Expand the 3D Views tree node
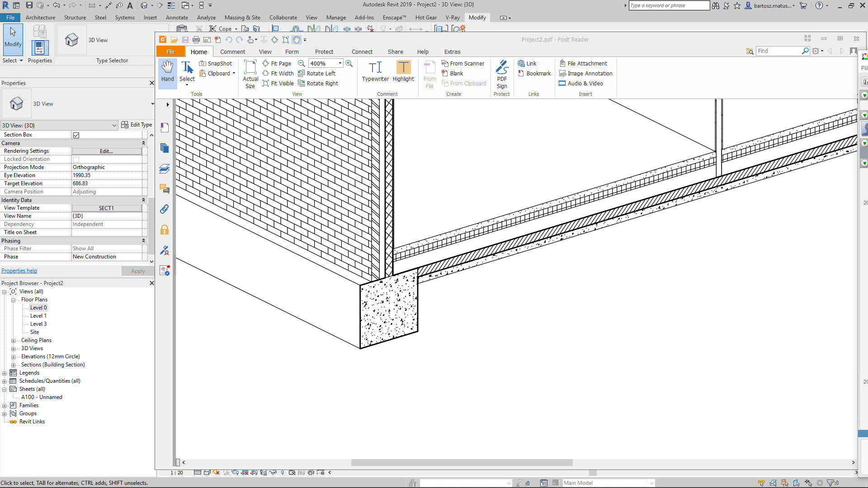868x488 pixels. 14,349
